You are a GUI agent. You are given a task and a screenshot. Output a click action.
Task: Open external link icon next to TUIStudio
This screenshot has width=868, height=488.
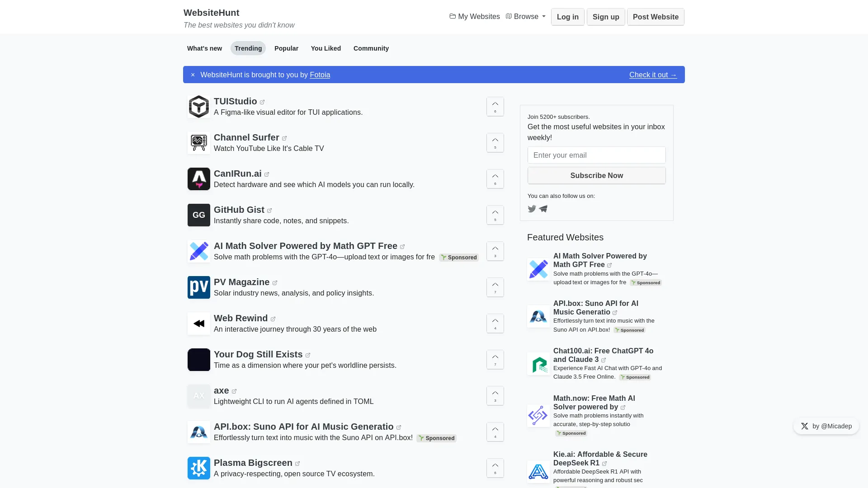pyautogui.click(x=262, y=102)
